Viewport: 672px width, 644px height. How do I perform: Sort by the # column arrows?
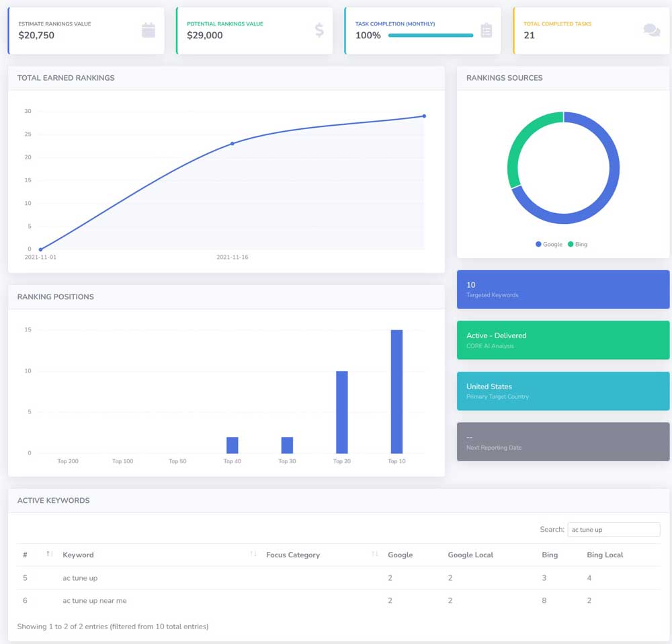click(x=49, y=554)
